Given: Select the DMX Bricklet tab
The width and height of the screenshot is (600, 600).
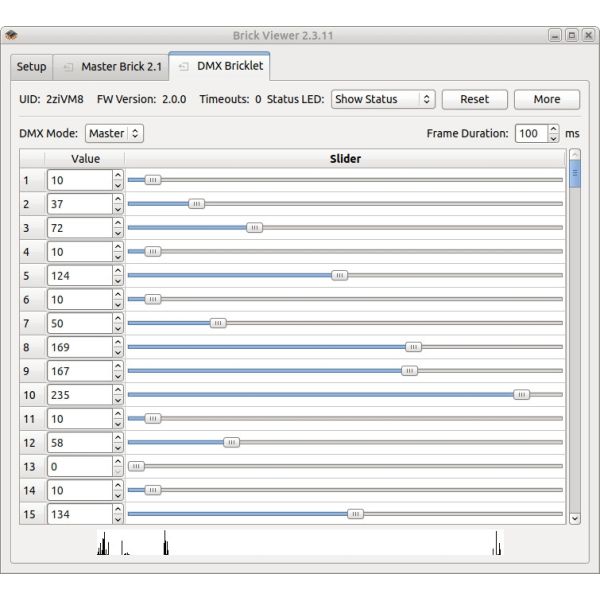Looking at the screenshot, I should click(219, 66).
